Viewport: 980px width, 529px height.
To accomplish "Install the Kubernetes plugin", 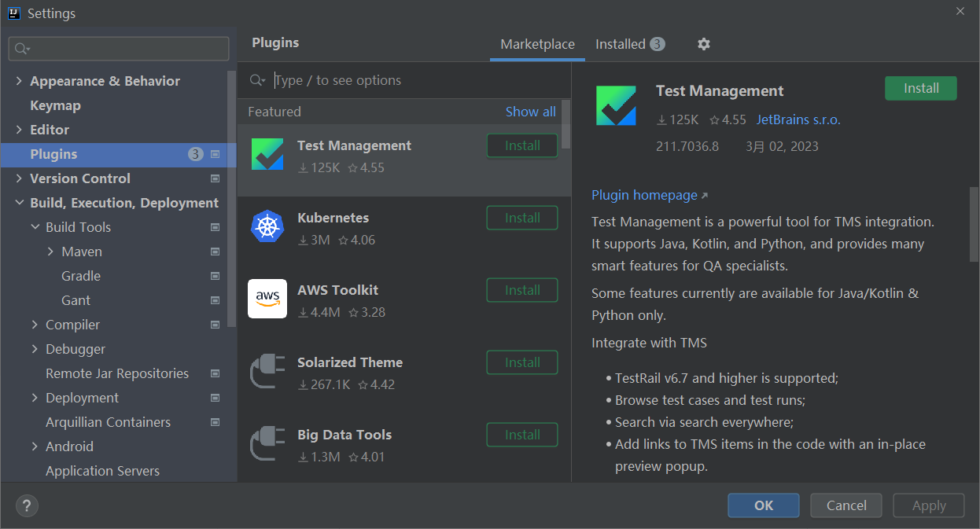I will tap(522, 218).
